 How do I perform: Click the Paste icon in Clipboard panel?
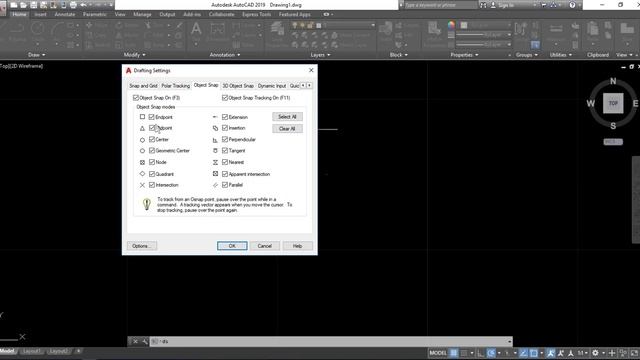pyautogui.click(x=592, y=29)
